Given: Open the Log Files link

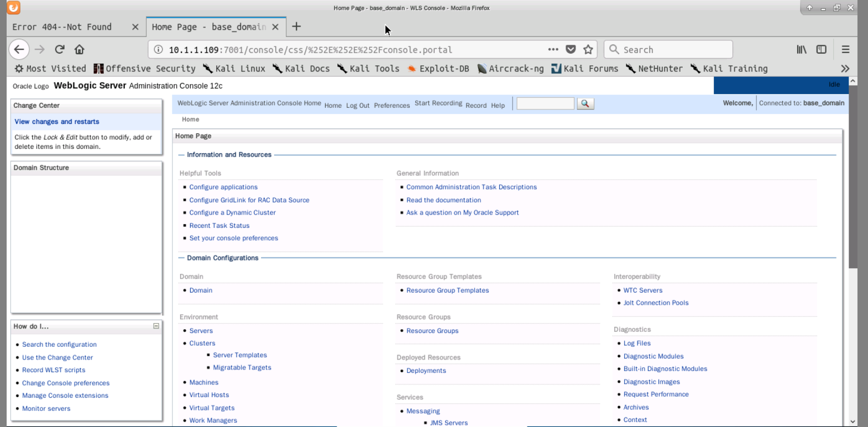Looking at the screenshot, I should 637,343.
